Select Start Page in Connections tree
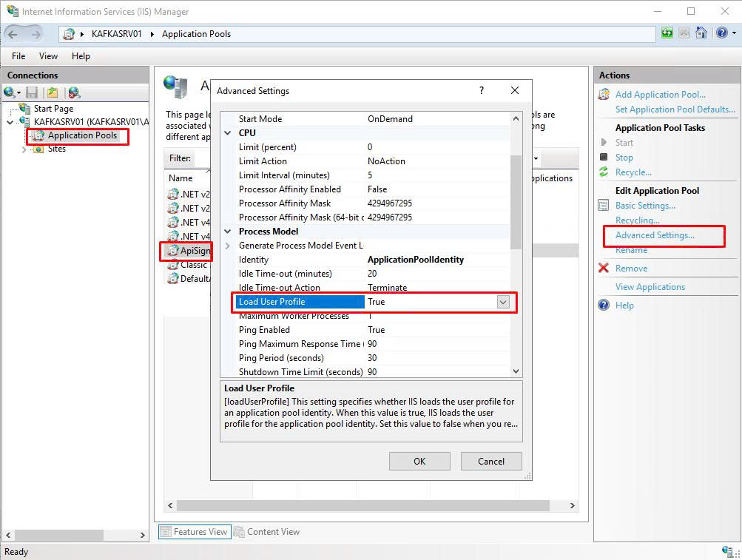Screen dimensions: 742x560 [53, 109]
